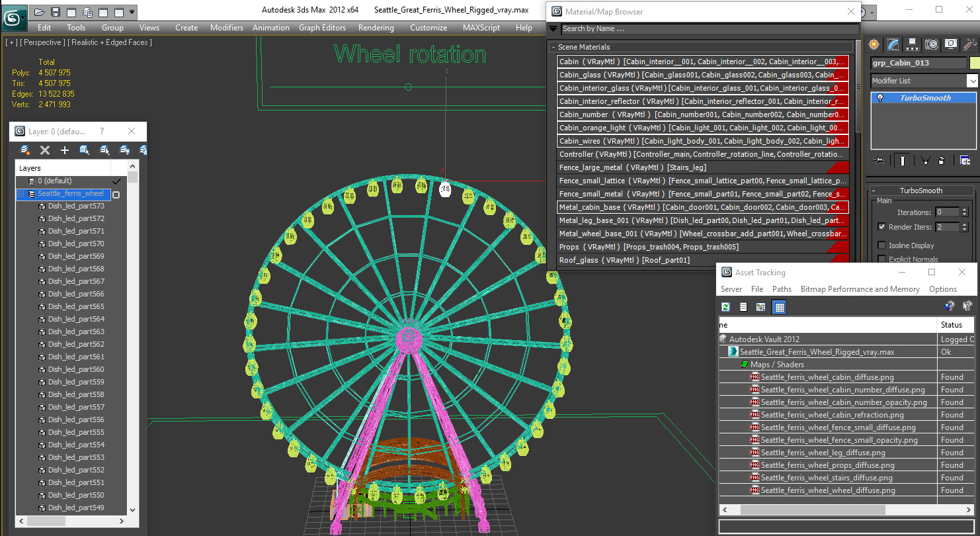Image resolution: width=980 pixels, height=536 pixels.
Task: Open the Perspective viewport label menu
Action: tap(43, 42)
